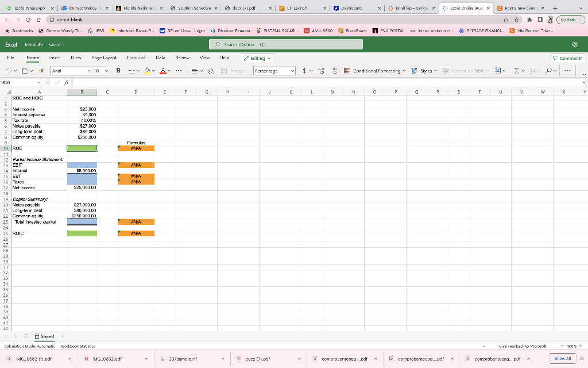Open the View tab
Screen dimensions: 588x368
(x=204, y=57)
